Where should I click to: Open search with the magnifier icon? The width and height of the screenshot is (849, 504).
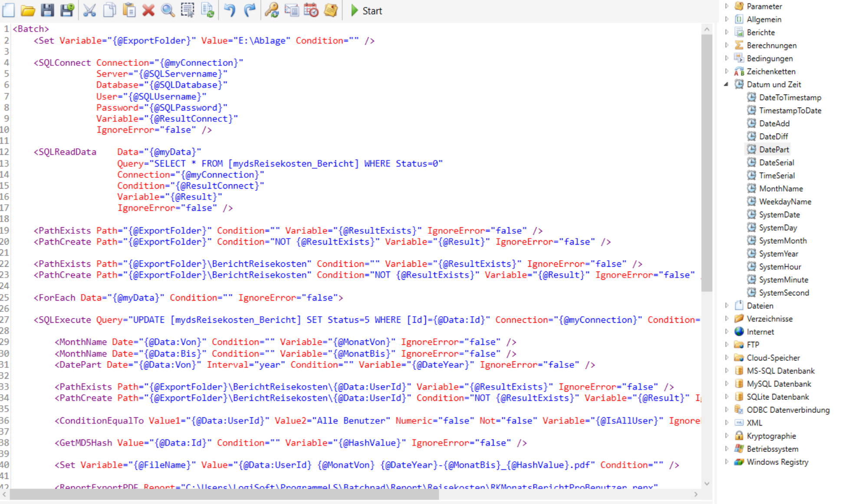pos(168,10)
